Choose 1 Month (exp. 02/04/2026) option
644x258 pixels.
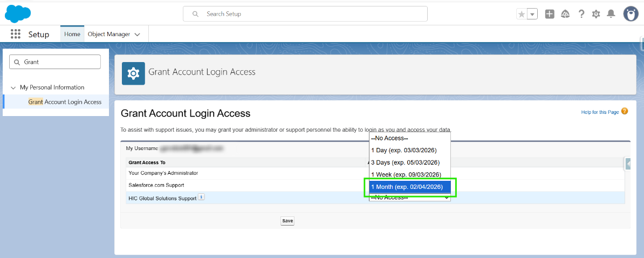(410, 187)
